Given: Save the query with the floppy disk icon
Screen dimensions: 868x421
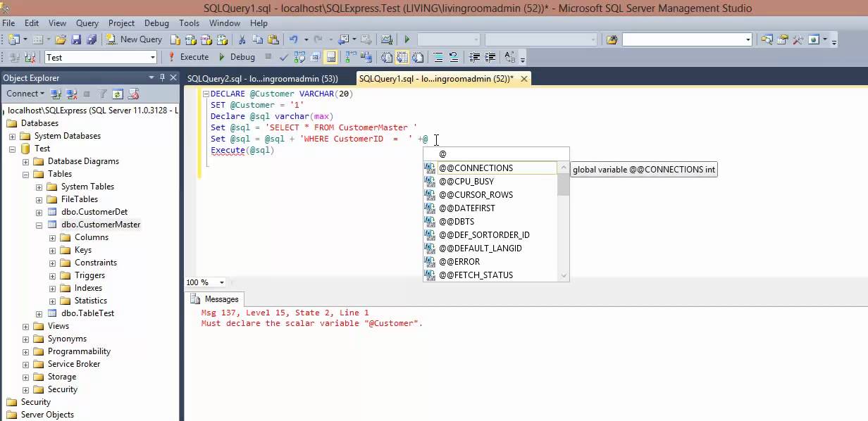Looking at the screenshot, I should pos(75,39).
